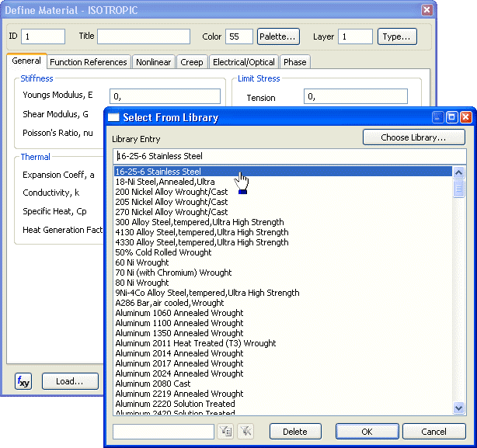
Task: Maximize the Select From Library window
Action: [451, 117]
